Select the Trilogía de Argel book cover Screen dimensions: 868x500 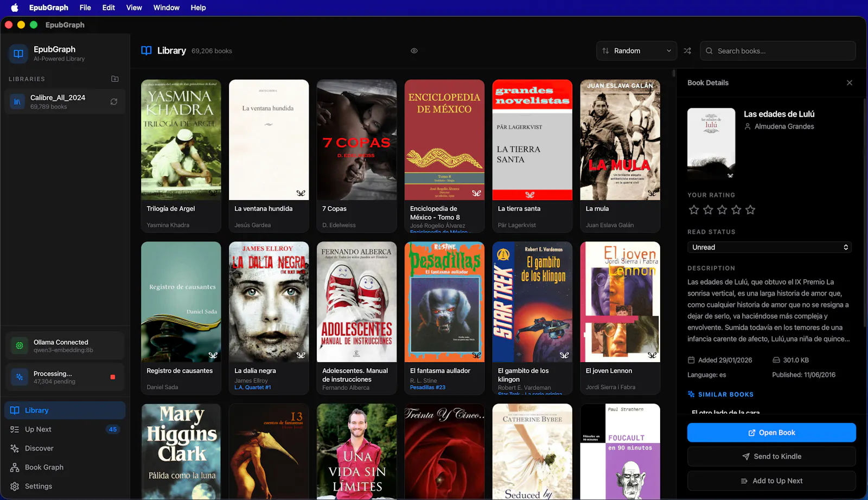(181, 140)
